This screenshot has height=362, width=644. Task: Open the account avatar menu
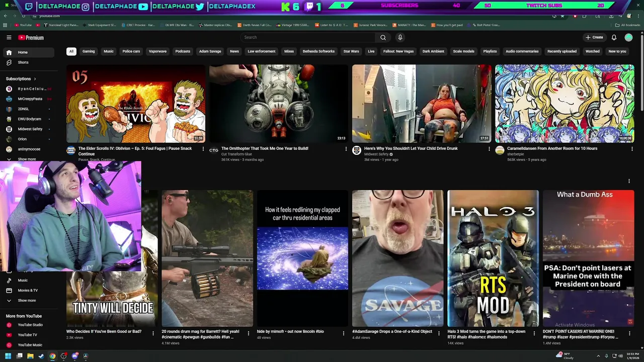[628, 37]
